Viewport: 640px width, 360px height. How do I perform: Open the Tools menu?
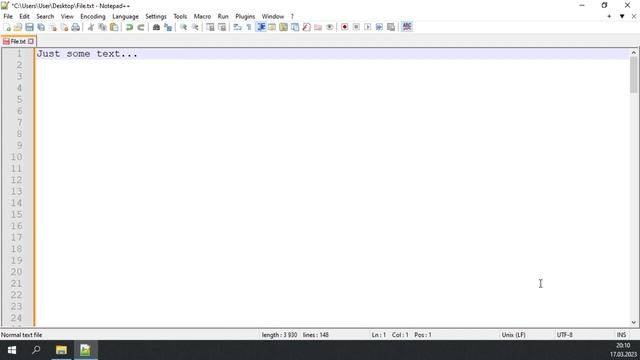click(x=180, y=16)
